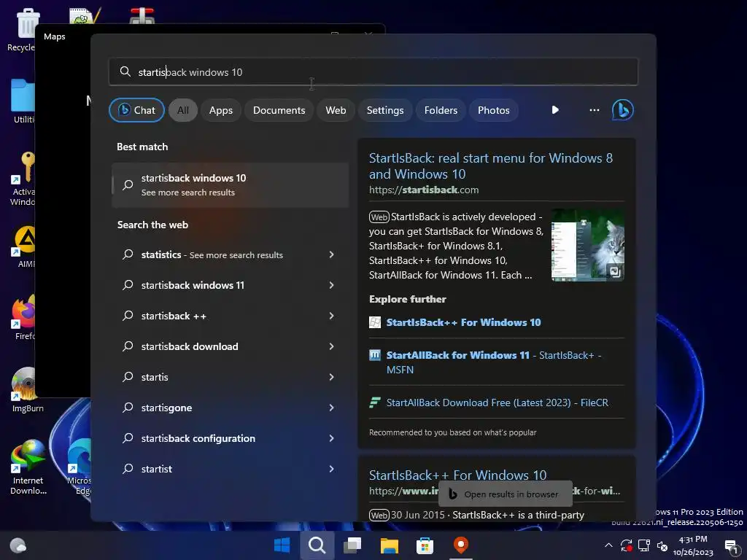The height and width of the screenshot is (560, 747).
Task: Expand the startisback windows 11 chevron
Action: tap(332, 285)
